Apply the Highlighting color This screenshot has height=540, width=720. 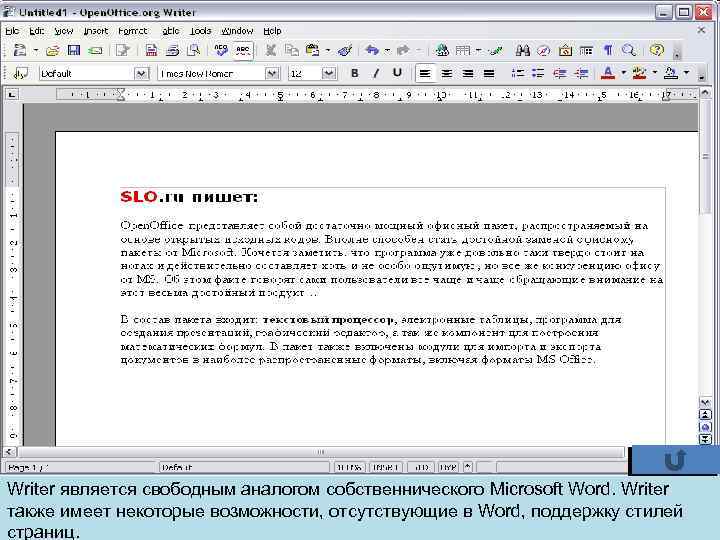point(639,73)
